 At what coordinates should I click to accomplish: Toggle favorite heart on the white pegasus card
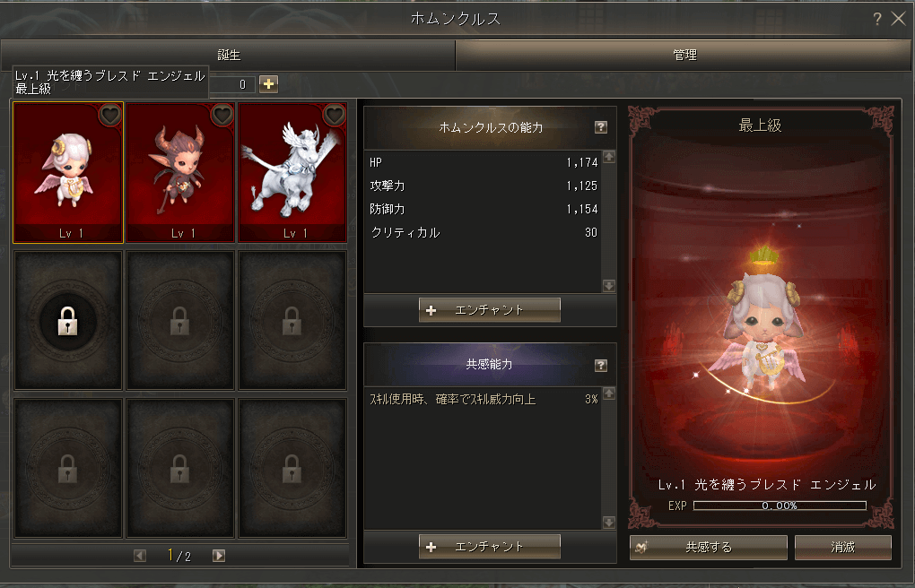click(335, 115)
